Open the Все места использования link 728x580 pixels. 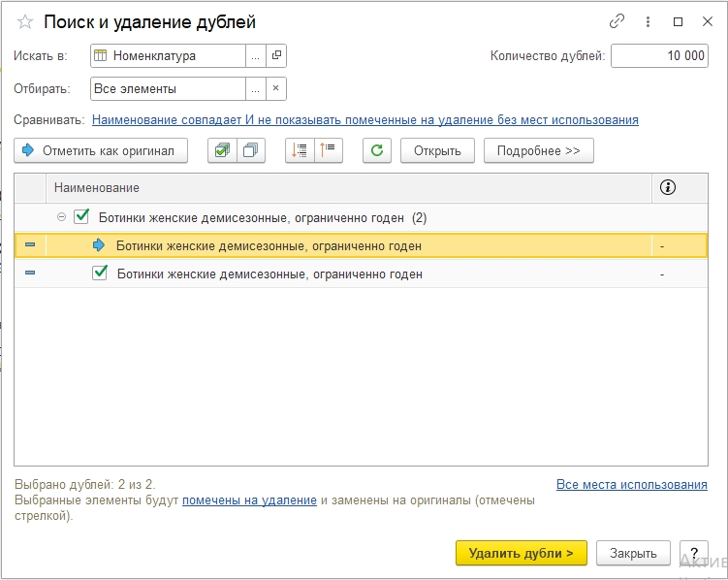[631, 484]
